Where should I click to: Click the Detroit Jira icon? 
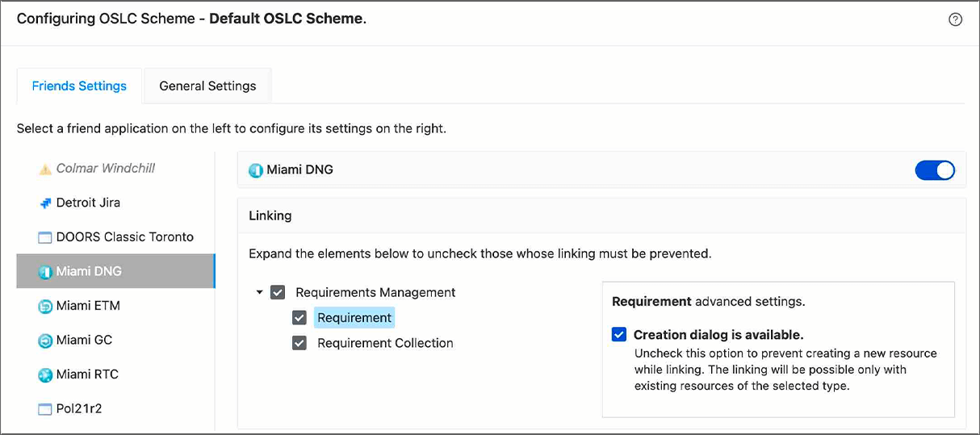point(45,203)
